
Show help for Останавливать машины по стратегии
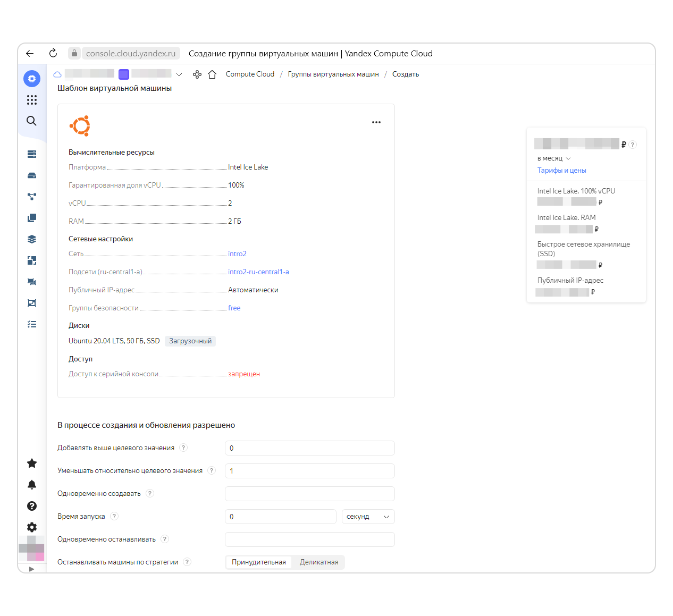click(187, 562)
